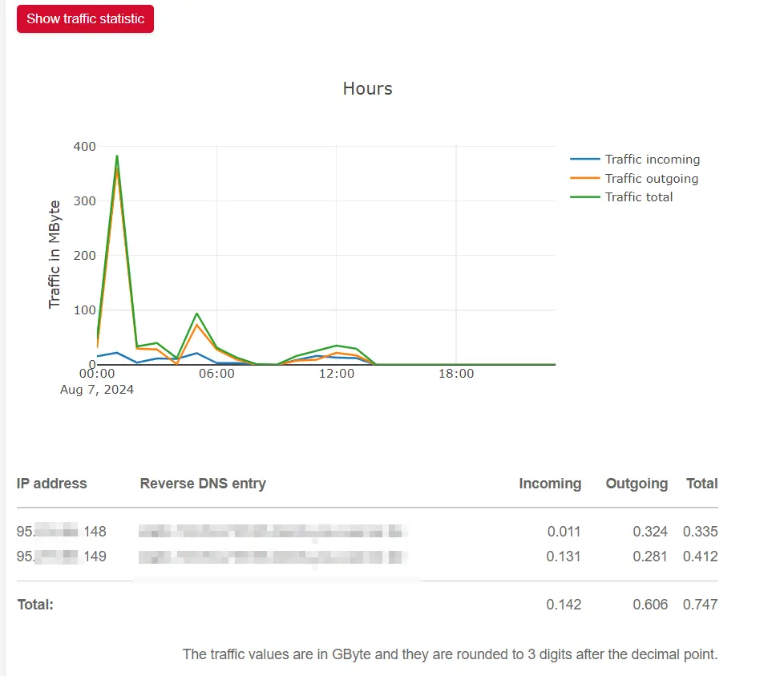Click the Hours chart title
This screenshot has height=676, width=784.
click(x=367, y=88)
